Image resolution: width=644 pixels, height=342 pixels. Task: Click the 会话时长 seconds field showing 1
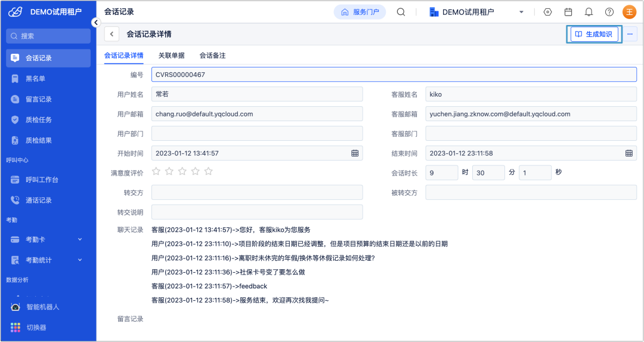point(535,172)
